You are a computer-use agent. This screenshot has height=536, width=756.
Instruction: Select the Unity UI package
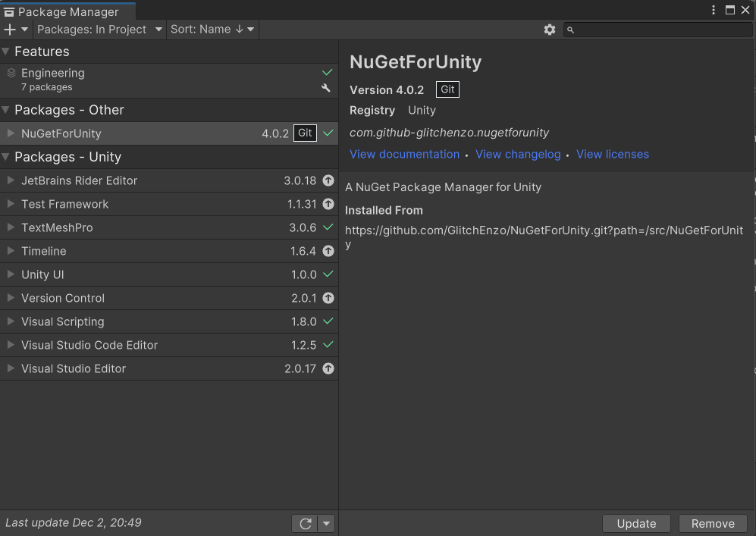(x=169, y=274)
